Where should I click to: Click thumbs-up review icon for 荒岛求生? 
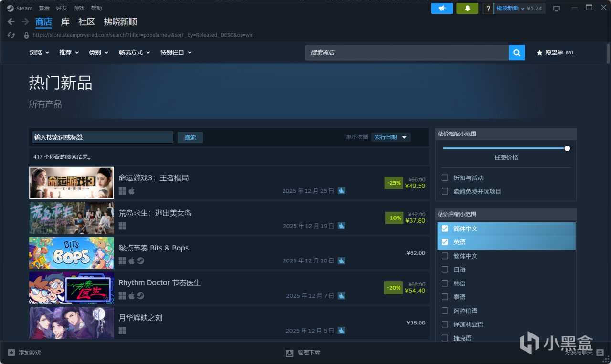coord(341,226)
